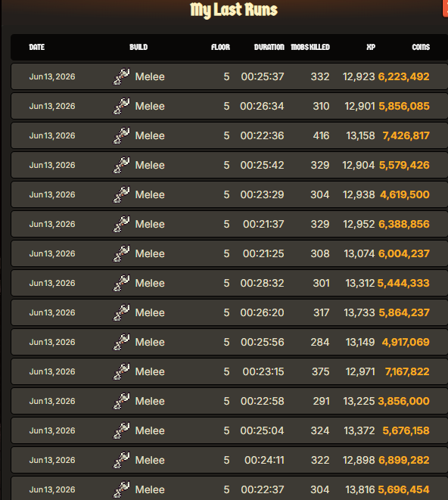448x500 pixels.
Task: Click the coins value 5,856,085
Action: 404,106
